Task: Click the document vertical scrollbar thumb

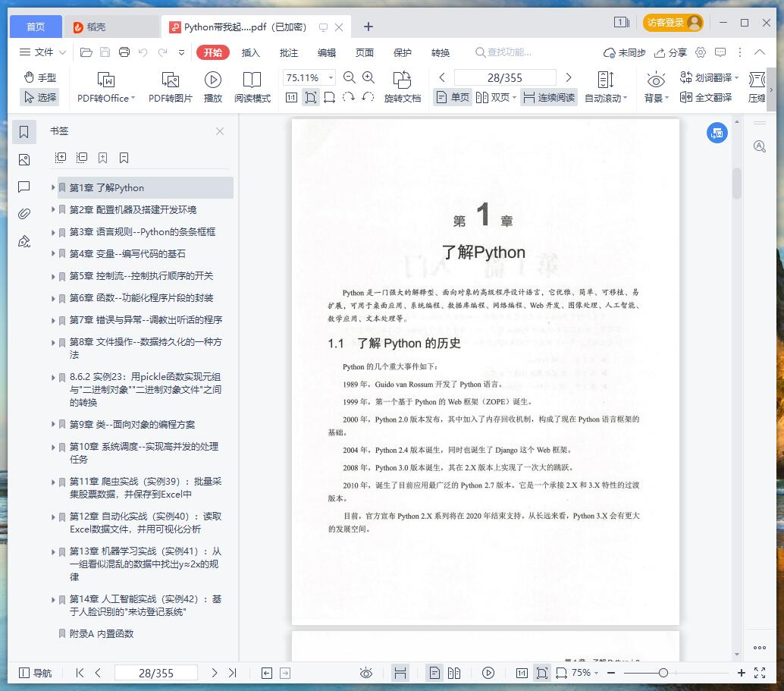Action: (x=736, y=183)
